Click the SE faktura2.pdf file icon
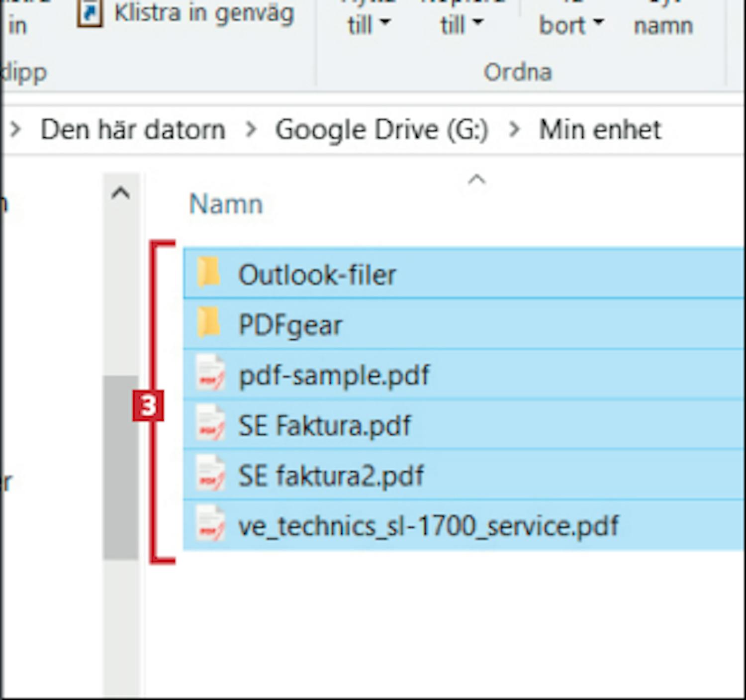This screenshot has height=700, width=746. pyautogui.click(x=210, y=475)
